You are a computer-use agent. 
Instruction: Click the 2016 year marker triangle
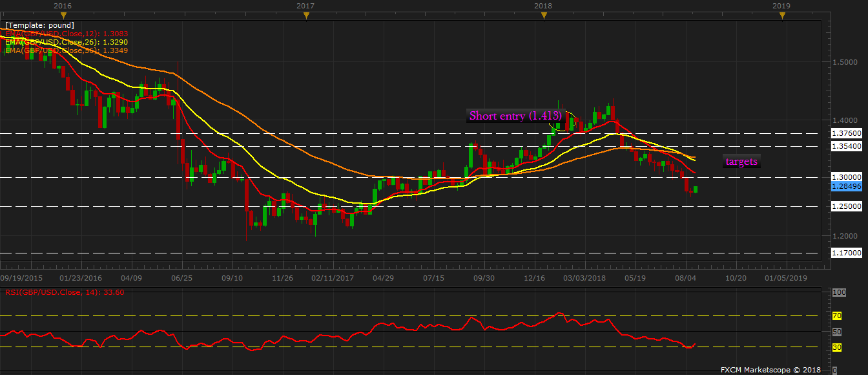(x=63, y=16)
